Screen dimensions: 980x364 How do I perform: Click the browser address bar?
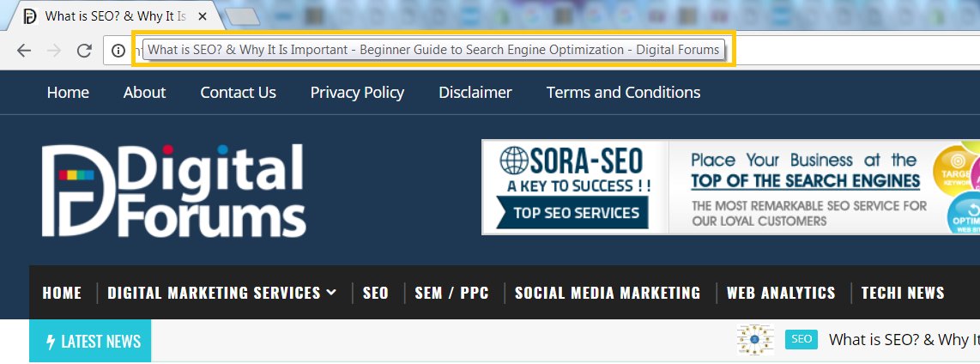pyautogui.click(x=541, y=51)
